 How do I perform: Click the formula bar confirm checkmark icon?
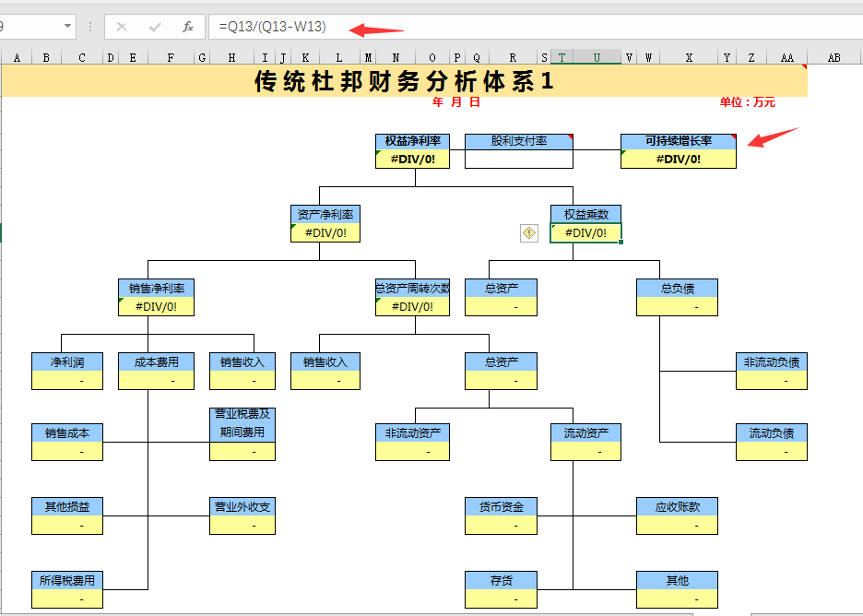tap(155, 27)
